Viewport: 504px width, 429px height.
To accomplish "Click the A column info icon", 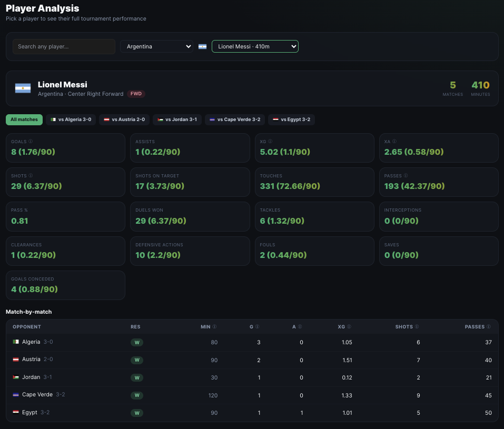I will (300, 326).
